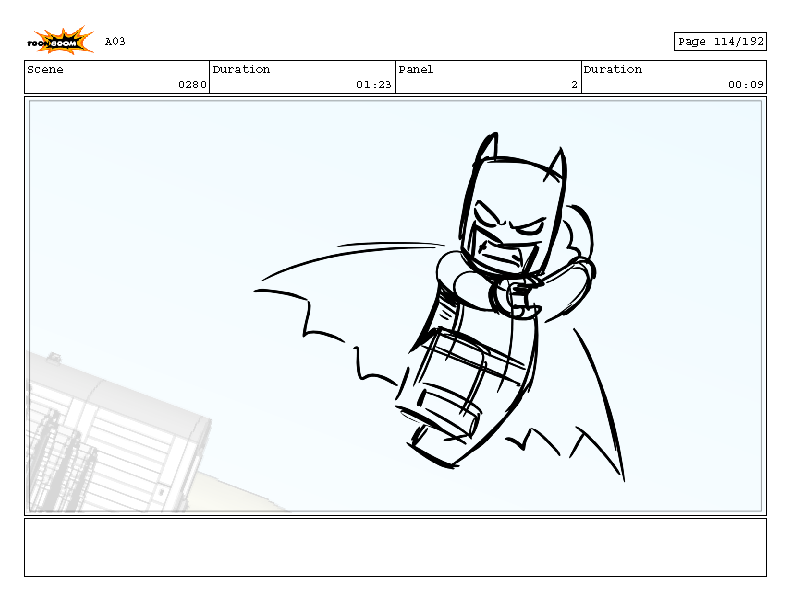Select scene number 0280
791x613 pixels.
point(192,85)
